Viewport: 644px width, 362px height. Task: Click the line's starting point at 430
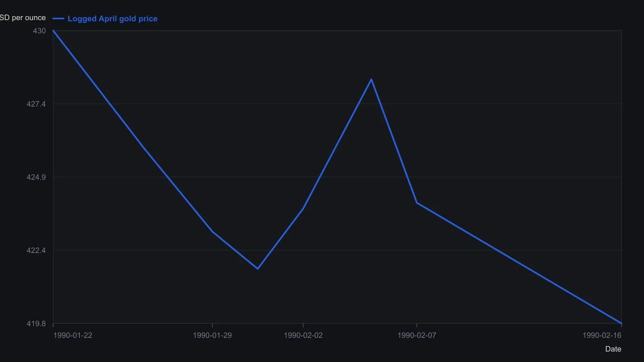pyautogui.click(x=53, y=31)
